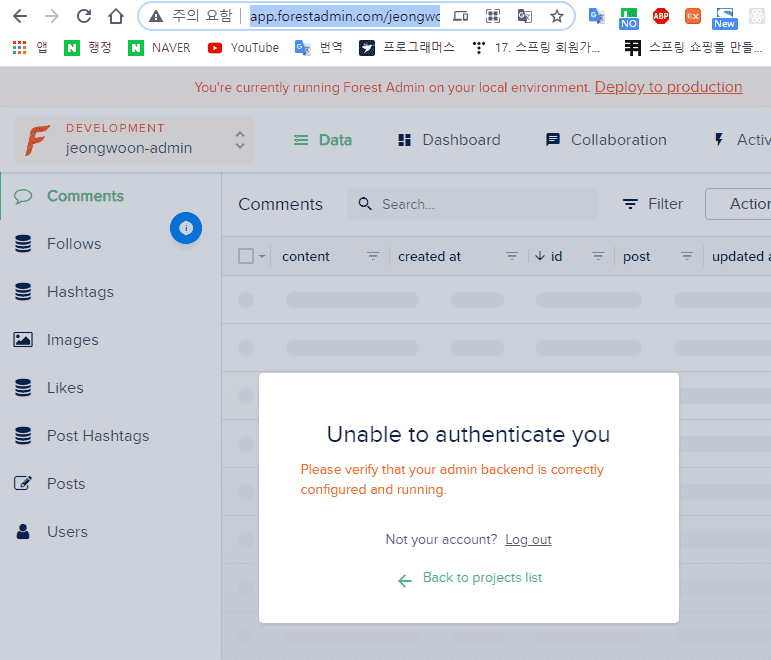771x660 pixels.
Task: Click the search magnifier icon
Action: [x=365, y=204]
